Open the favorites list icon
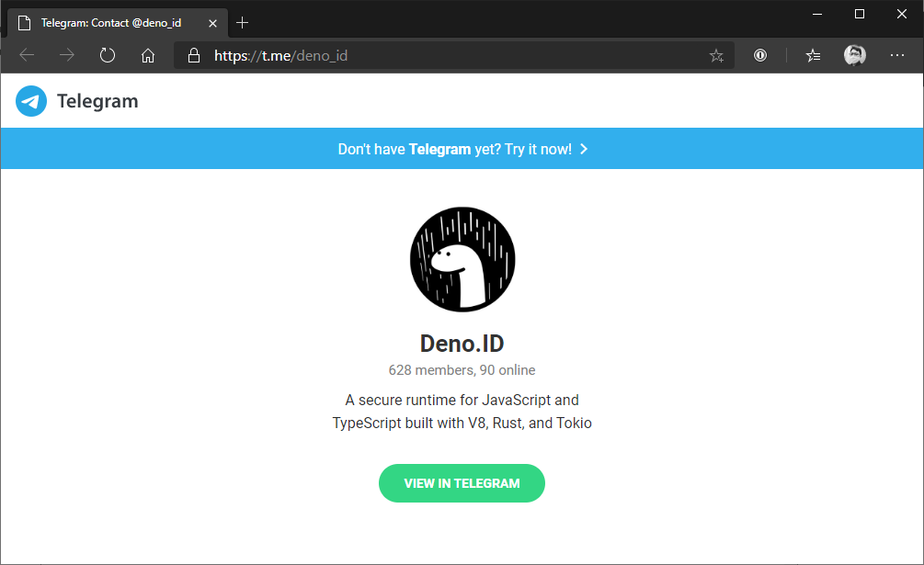 [814, 55]
